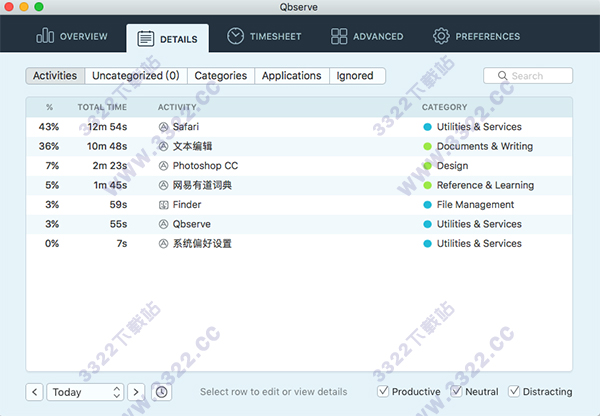The image size is (600, 416).
Task: Click the green maximize window button
Action: tap(39, 7)
